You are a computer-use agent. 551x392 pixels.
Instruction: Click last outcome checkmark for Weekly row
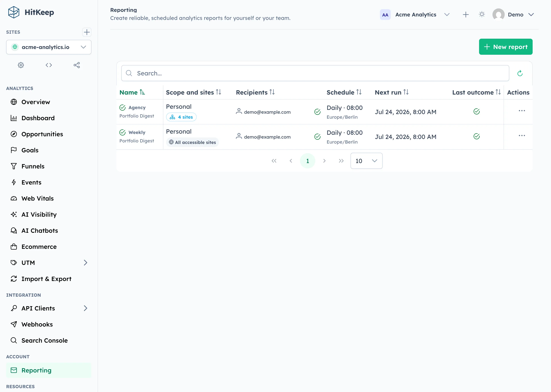(476, 136)
